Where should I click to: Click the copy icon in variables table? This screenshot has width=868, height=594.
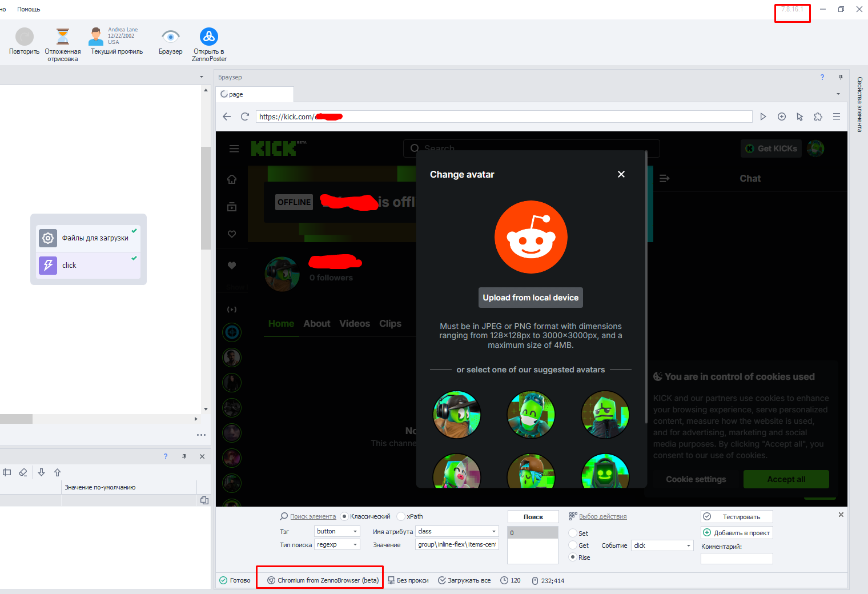pos(204,500)
